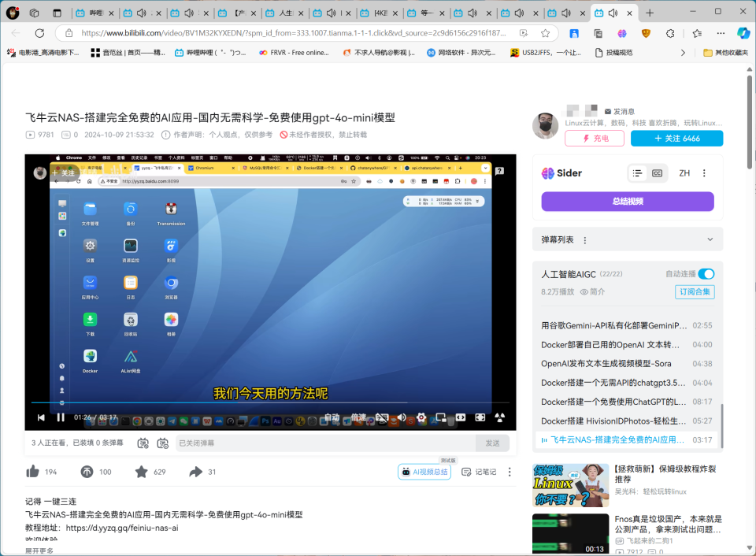This screenshot has height=556, width=756.
Task: Switch player to wide screen mode
Action: 461,417
